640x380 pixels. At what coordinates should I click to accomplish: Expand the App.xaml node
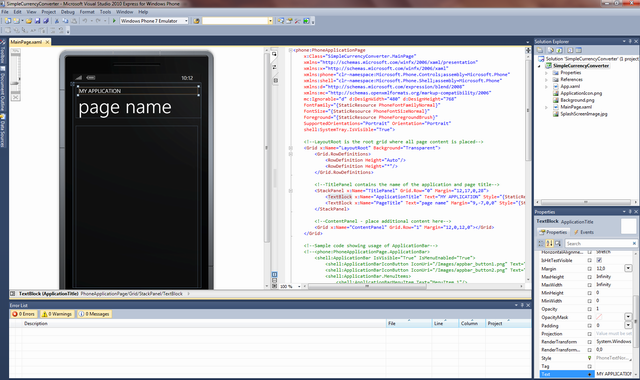point(547,87)
